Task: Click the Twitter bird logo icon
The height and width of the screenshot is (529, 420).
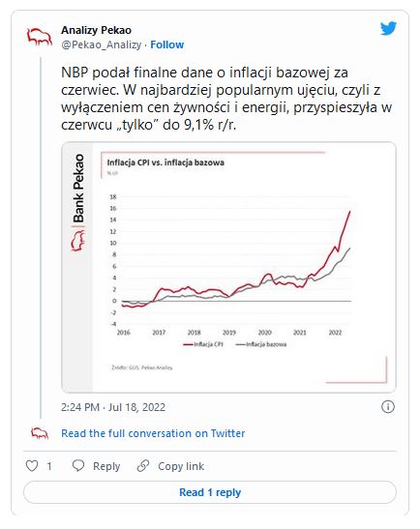Action: click(x=388, y=29)
